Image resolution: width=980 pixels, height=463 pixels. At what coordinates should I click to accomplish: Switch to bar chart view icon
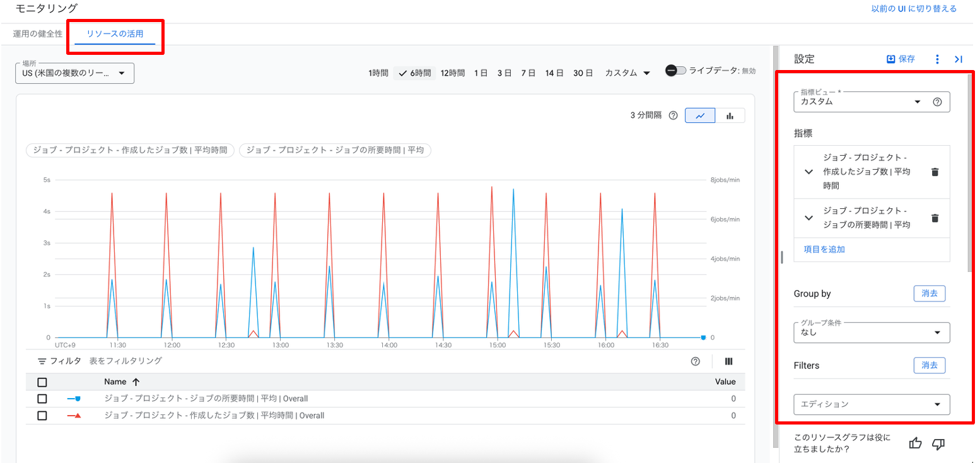pyautogui.click(x=730, y=115)
